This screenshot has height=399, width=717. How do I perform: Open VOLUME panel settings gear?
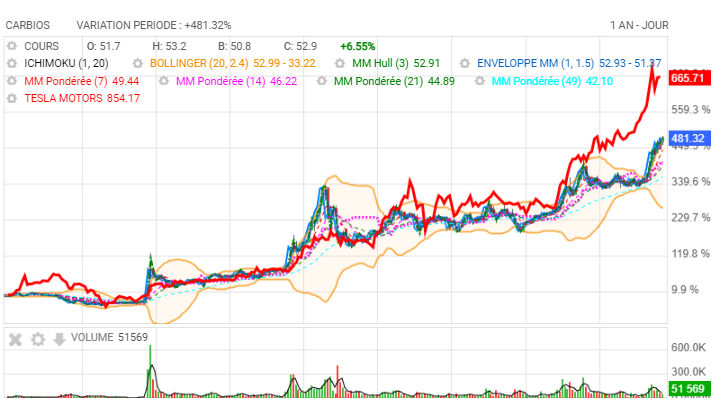pos(38,339)
